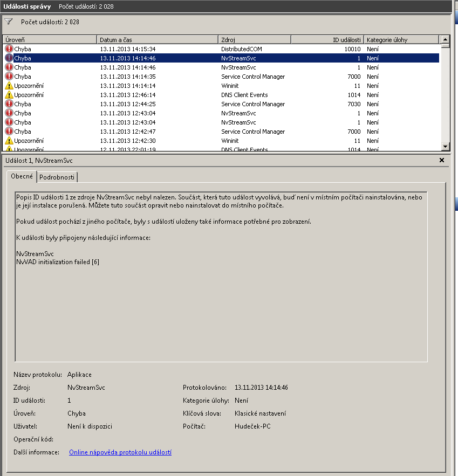Select the DistributedCOM event 10010 row
The height and width of the screenshot is (476, 458).
pos(222,49)
